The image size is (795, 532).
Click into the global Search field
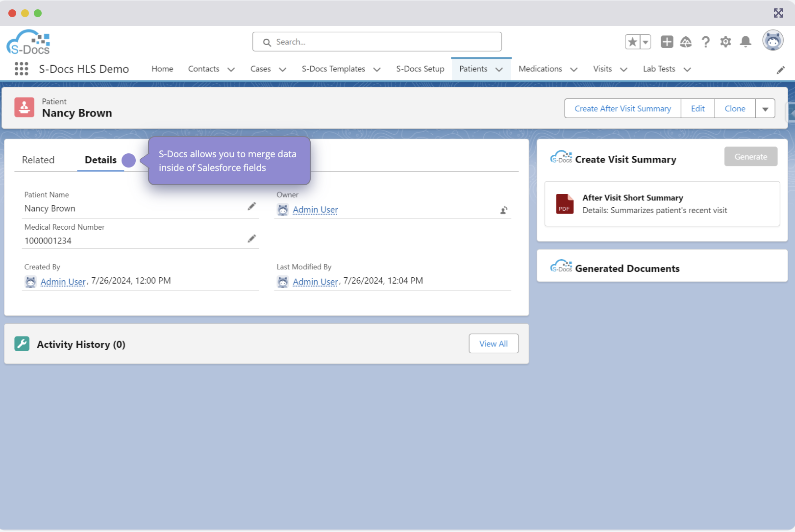377,42
